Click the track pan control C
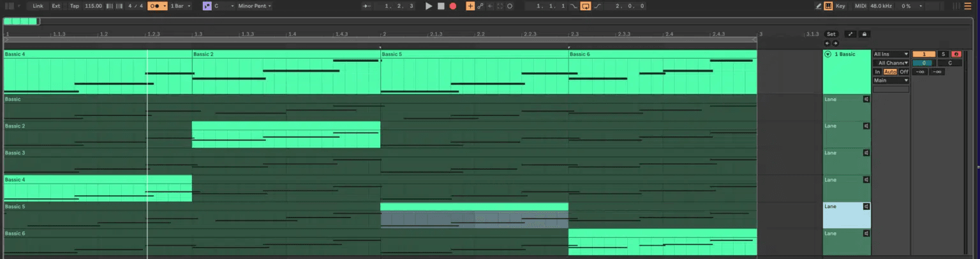This screenshot has height=259, width=980. (x=950, y=63)
